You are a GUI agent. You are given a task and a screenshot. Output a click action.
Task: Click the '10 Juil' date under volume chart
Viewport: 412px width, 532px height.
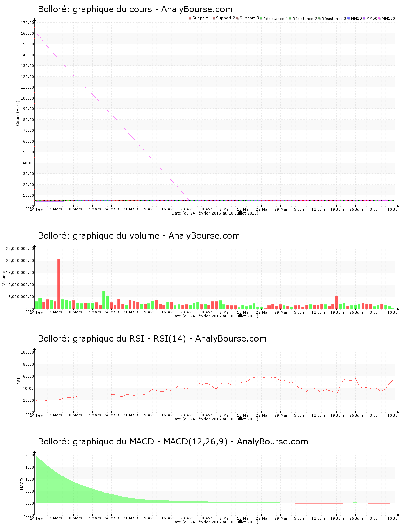tap(393, 312)
